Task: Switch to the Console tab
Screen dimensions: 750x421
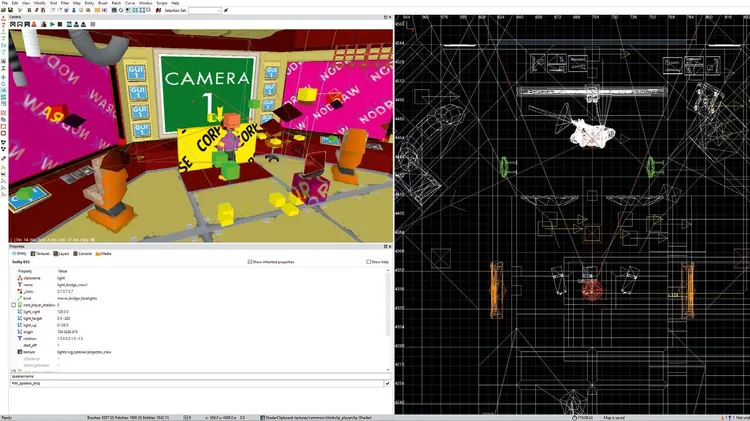Action: (85, 254)
